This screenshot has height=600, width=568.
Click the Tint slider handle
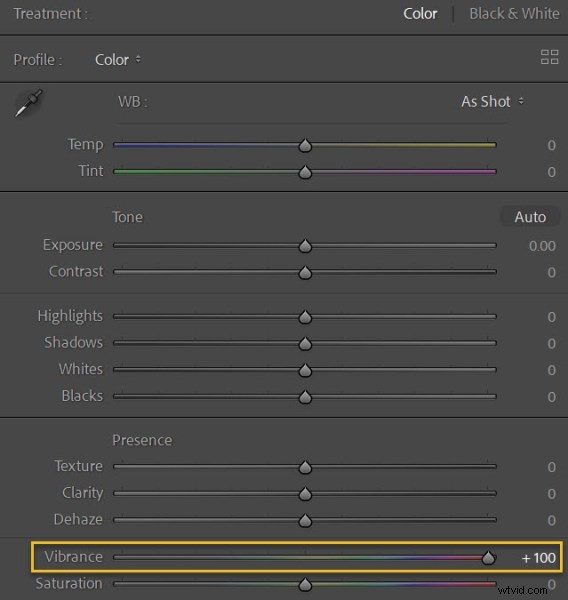point(305,172)
